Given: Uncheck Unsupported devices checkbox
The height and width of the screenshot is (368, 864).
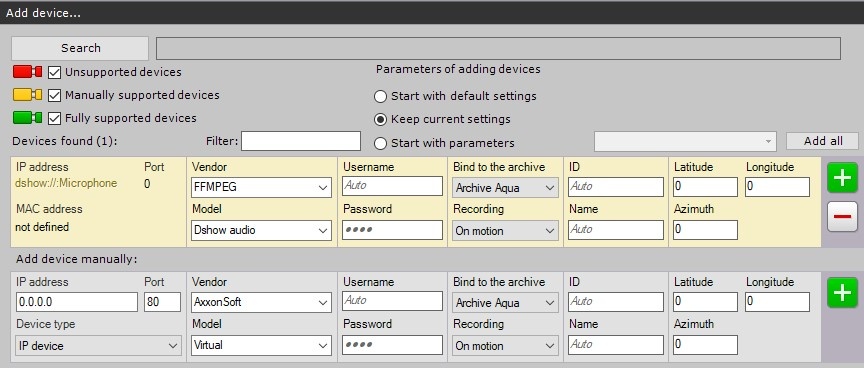Looking at the screenshot, I should pyautogui.click(x=55, y=72).
